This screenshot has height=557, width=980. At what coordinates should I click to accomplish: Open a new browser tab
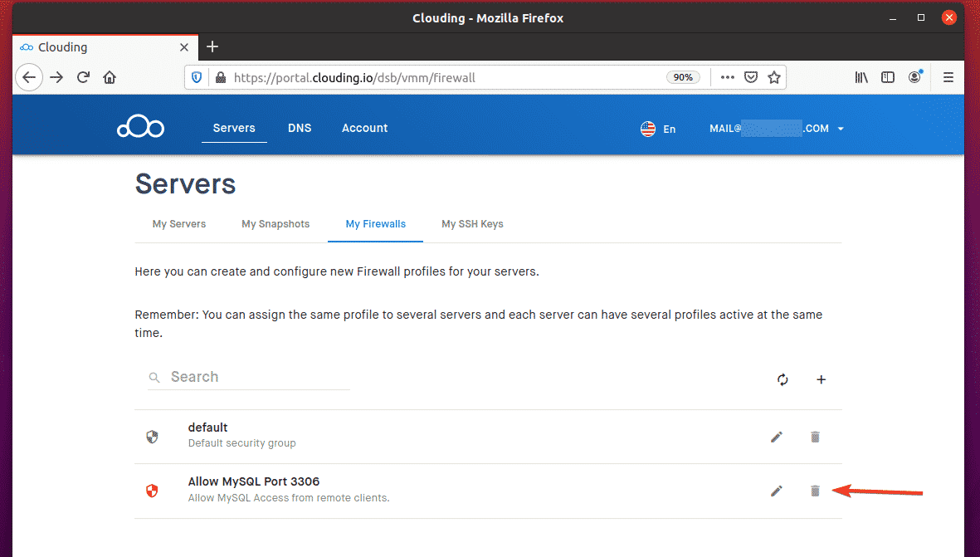pos(212,46)
